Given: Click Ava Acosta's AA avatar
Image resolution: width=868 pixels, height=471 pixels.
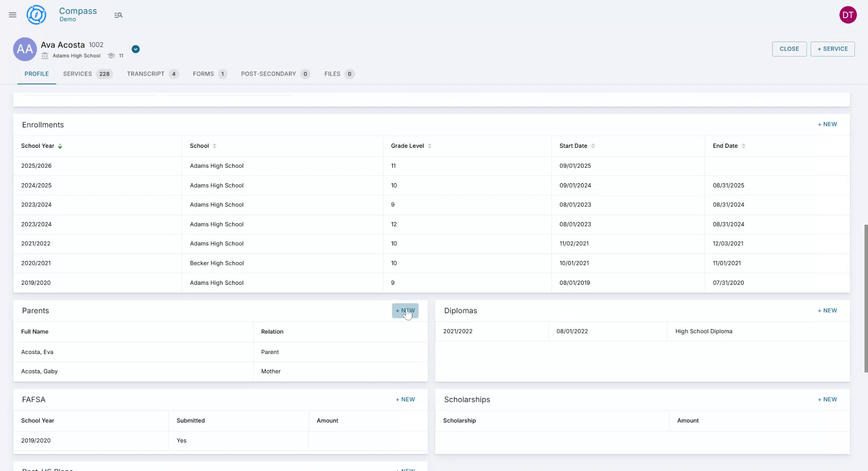Looking at the screenshot, I should [24, 49].
